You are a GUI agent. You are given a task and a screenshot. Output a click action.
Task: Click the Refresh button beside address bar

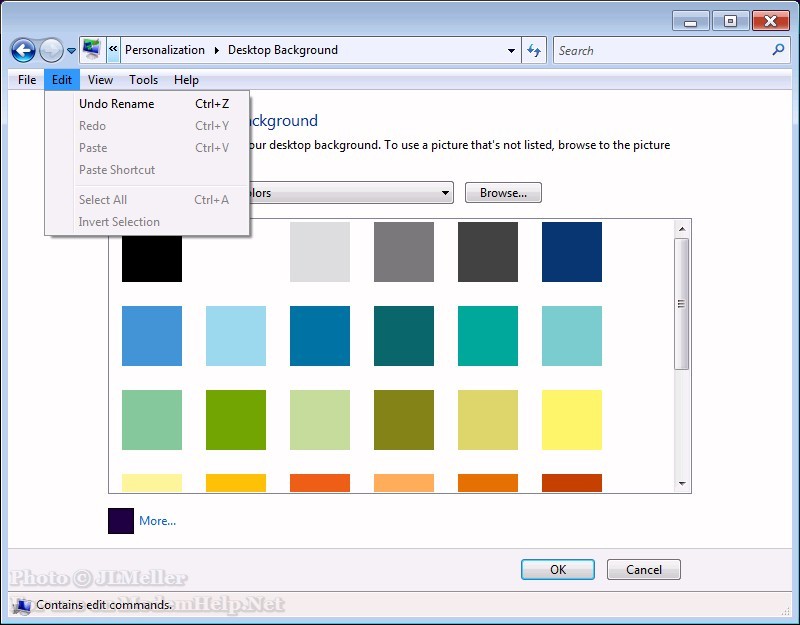pyautogui.click(x=534, y=50)
